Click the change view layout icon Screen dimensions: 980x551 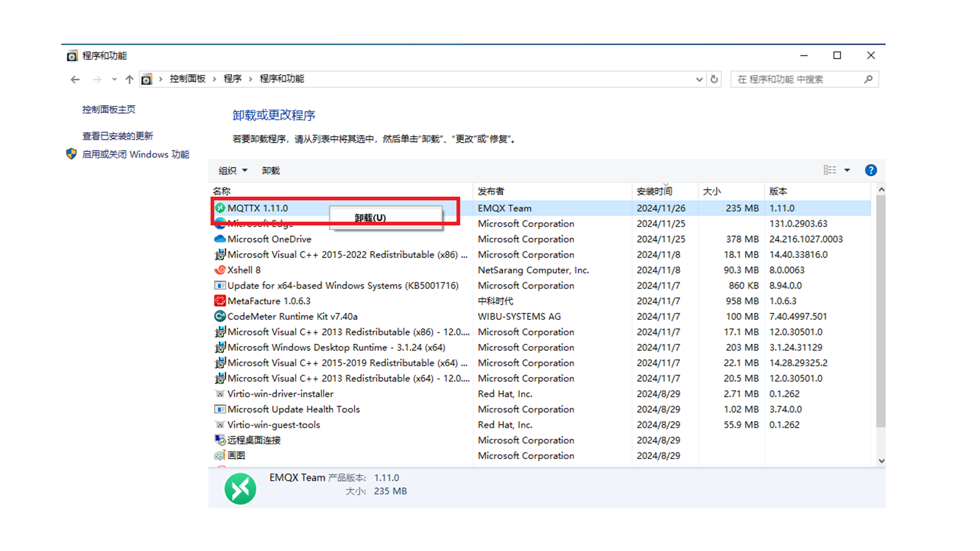(830, 170)
